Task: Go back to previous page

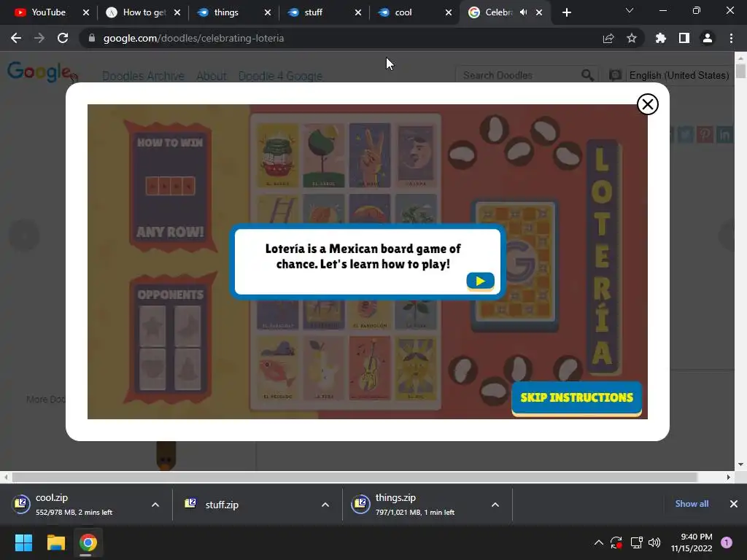Action: [x=16, y=38]
